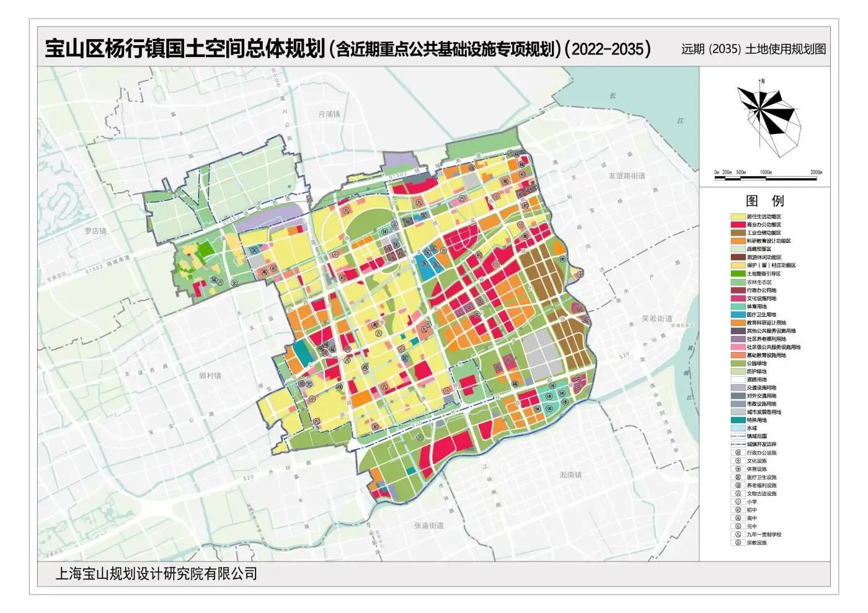Click the 罗店镇 label on the map
This screenshot has width=868, height=613.
click(95, 231)
